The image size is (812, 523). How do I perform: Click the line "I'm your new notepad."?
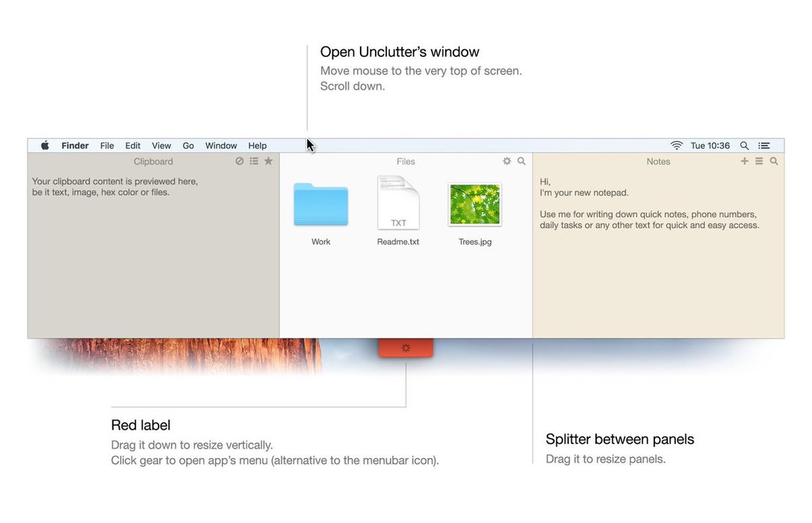[584, 193]
